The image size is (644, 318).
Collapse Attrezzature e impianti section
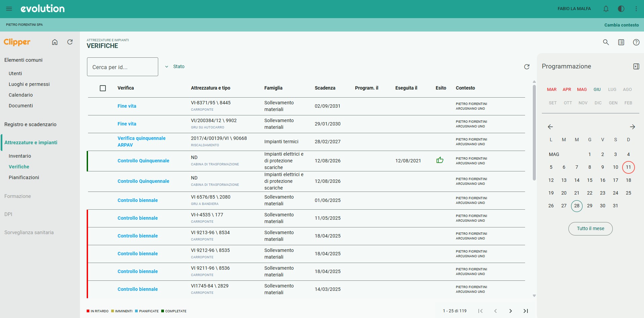click(x=31, y=143)
